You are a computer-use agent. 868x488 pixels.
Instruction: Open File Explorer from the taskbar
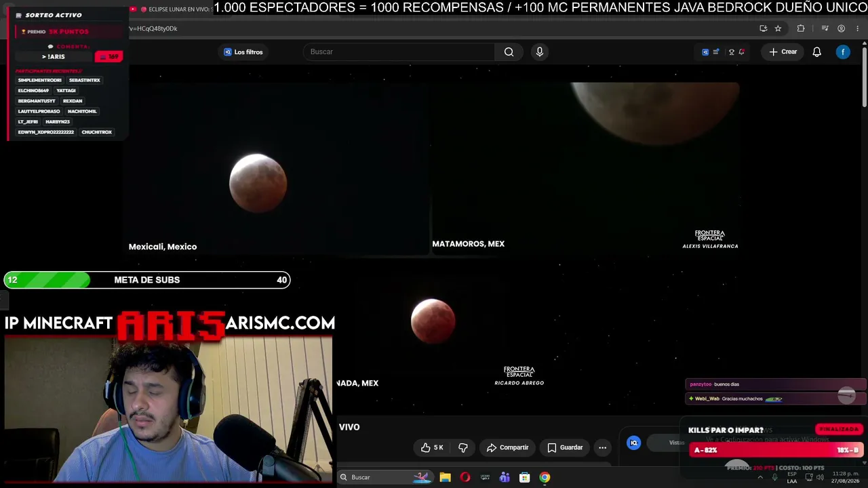point(445,477)
